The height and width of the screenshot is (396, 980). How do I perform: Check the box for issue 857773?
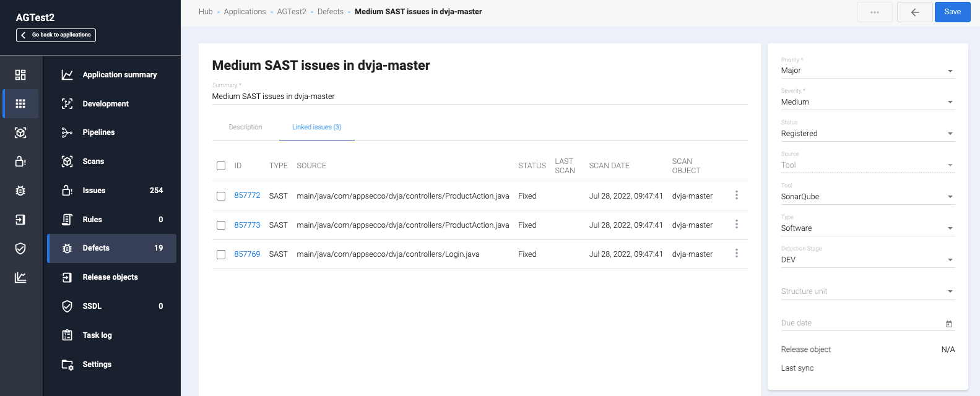pyautogui.click(x=221, y=225)
